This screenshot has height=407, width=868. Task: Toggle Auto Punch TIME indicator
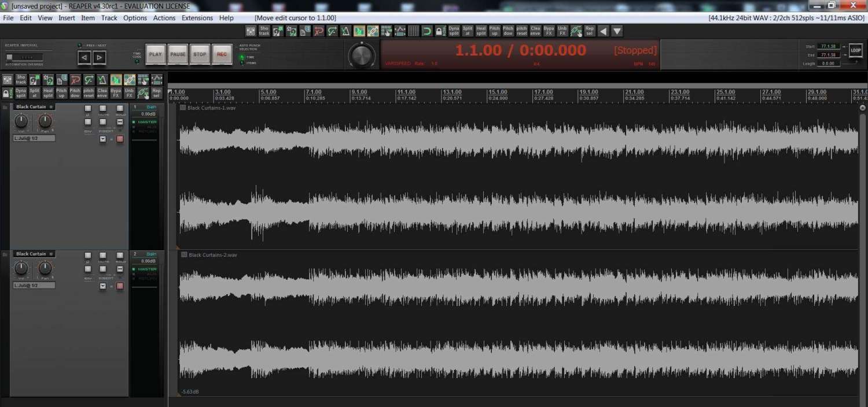(242, 57)
